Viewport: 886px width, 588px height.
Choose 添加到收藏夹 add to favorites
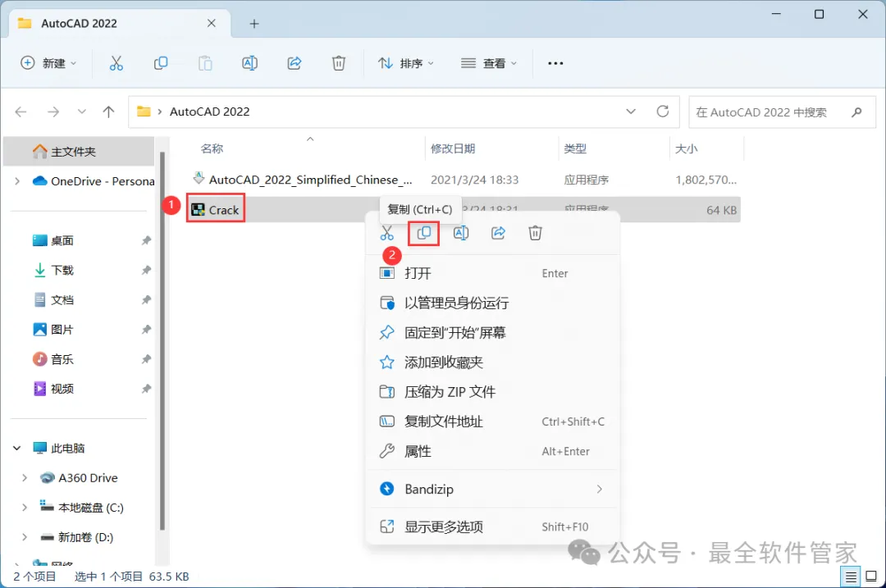(x=493, y=362)
